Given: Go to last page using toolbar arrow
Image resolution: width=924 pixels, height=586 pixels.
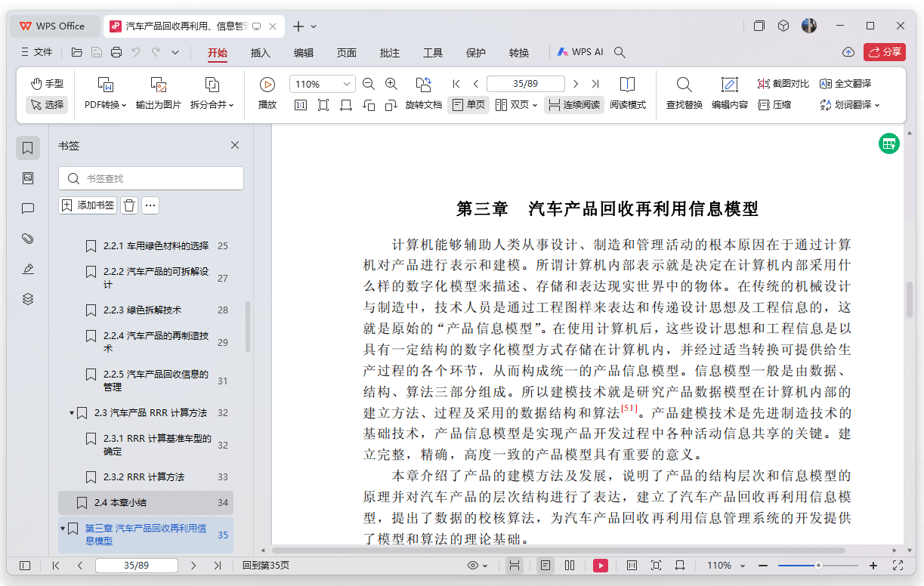Looking at the screenshot, I should (x=595, y=84).
